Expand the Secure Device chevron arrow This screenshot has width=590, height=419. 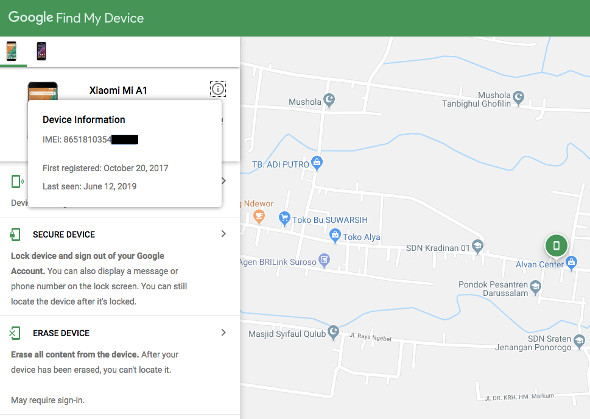click(224, 234)
